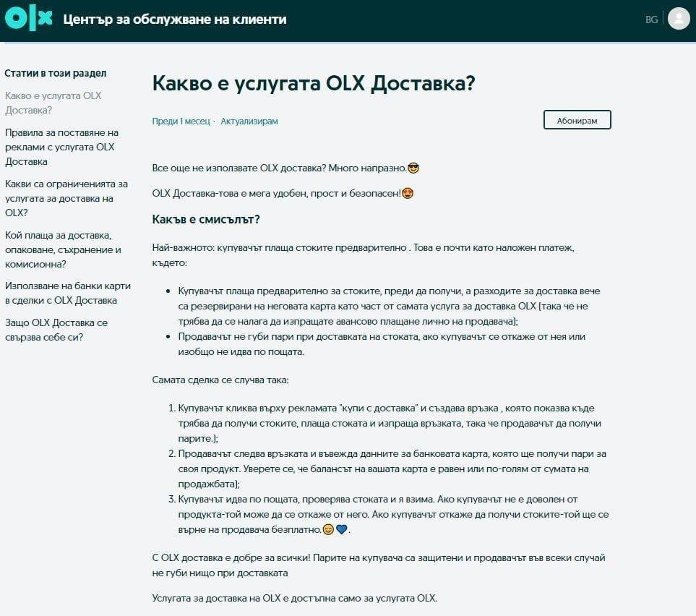Go to 'Какви са ограниченията за услугата' article
This screenshot has height=616, width=696.
[66, 198]
